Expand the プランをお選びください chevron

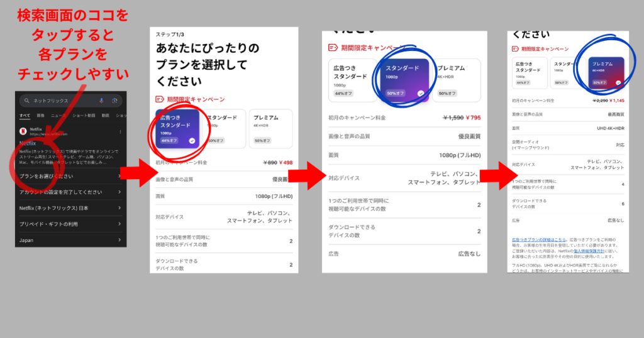(x=119, y=176)
